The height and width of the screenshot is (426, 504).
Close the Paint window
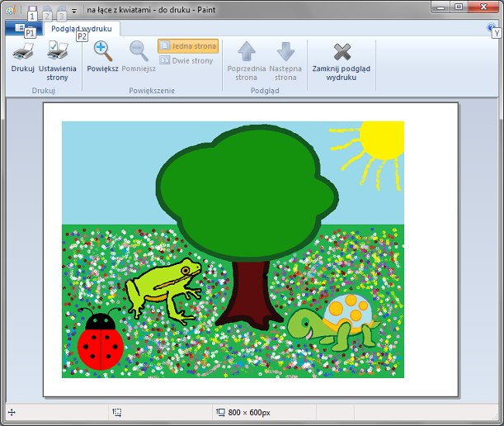pos(483,7)
